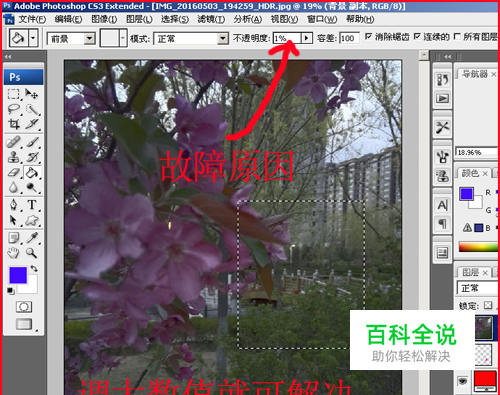Screen dimensions: 500x395
Task: Select the Pen tool
Action: coord(14,205)
